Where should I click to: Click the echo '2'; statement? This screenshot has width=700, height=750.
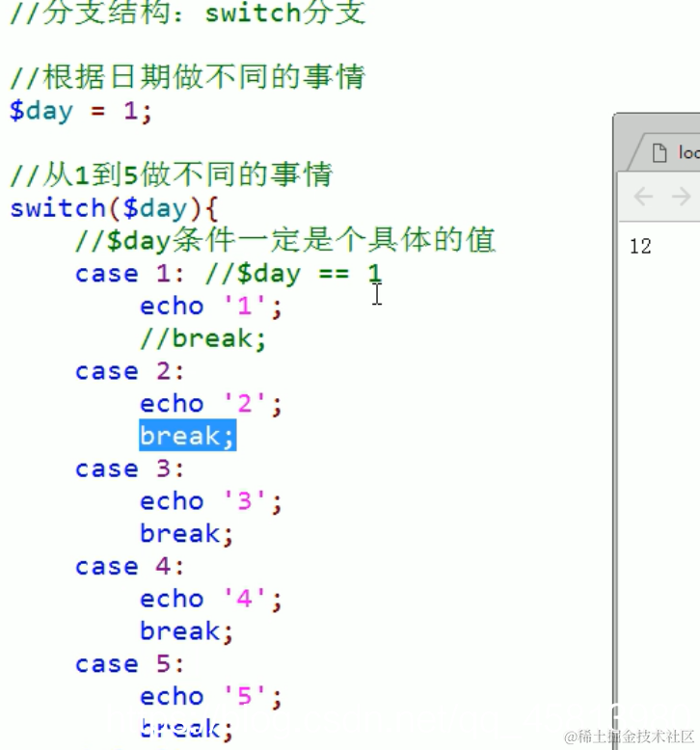click(211, 404)
